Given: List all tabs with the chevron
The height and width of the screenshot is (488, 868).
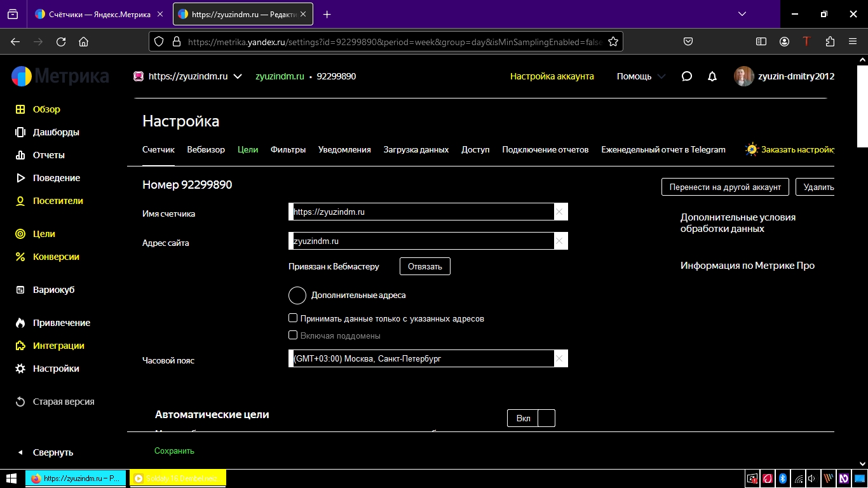Looking at the screenshot, I should pos(742,14).
